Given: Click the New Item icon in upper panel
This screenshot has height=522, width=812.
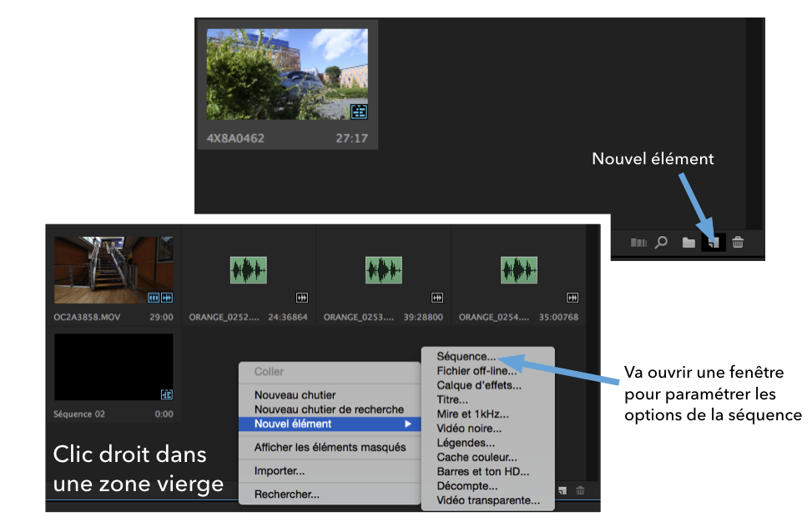Looking at the screenshot, I should point(714,243).
